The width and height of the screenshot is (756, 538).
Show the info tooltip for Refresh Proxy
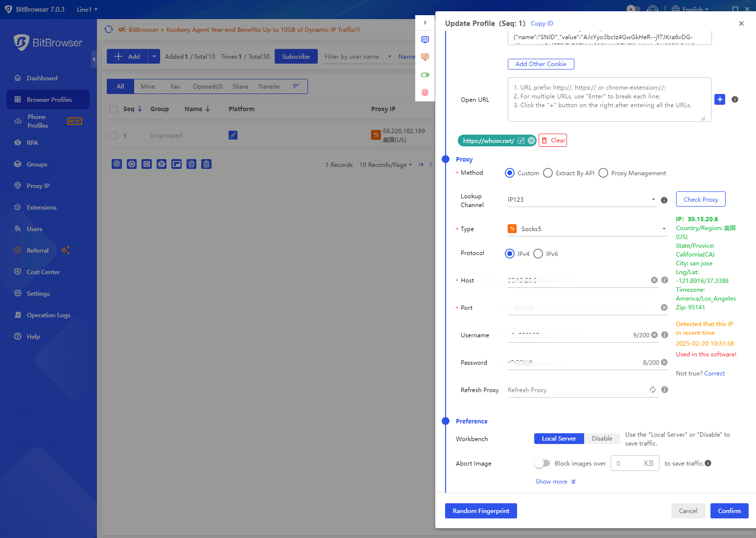pos(664,390)
